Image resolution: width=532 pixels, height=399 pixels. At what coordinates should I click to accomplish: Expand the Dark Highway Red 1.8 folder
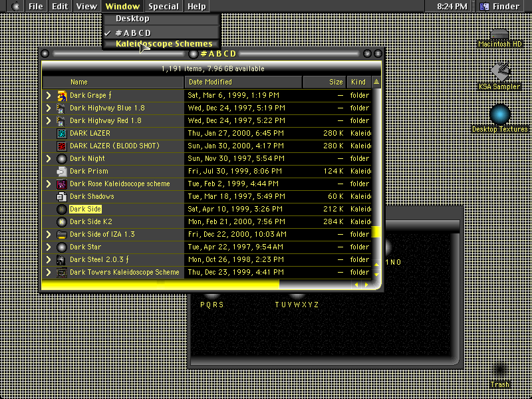(48, 121)
